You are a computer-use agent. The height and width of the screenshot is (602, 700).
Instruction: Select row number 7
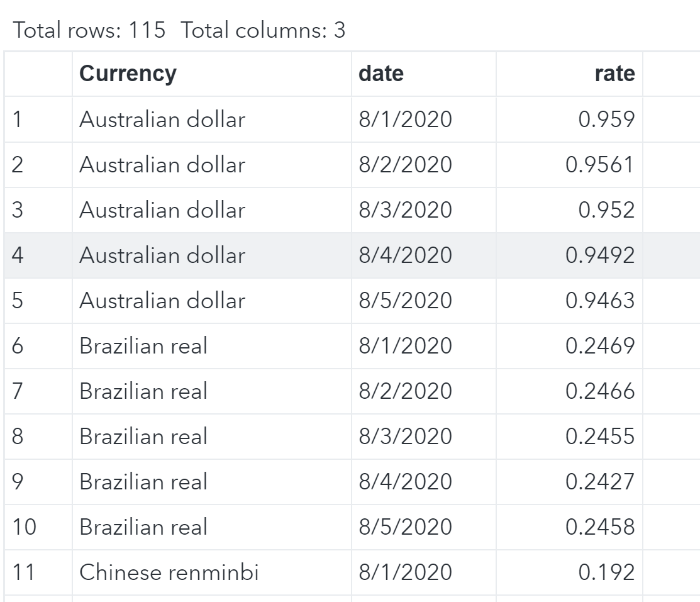coord(18,391)
